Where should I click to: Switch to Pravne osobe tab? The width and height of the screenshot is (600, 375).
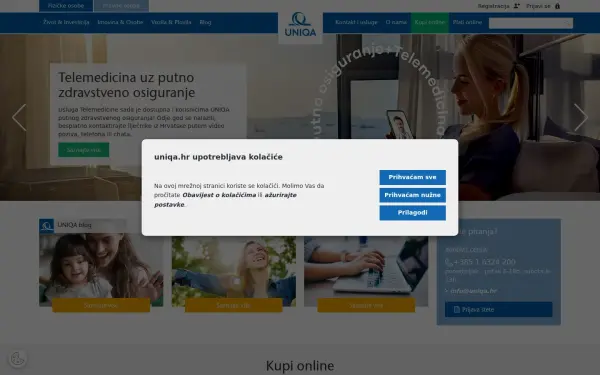(121, 6)
